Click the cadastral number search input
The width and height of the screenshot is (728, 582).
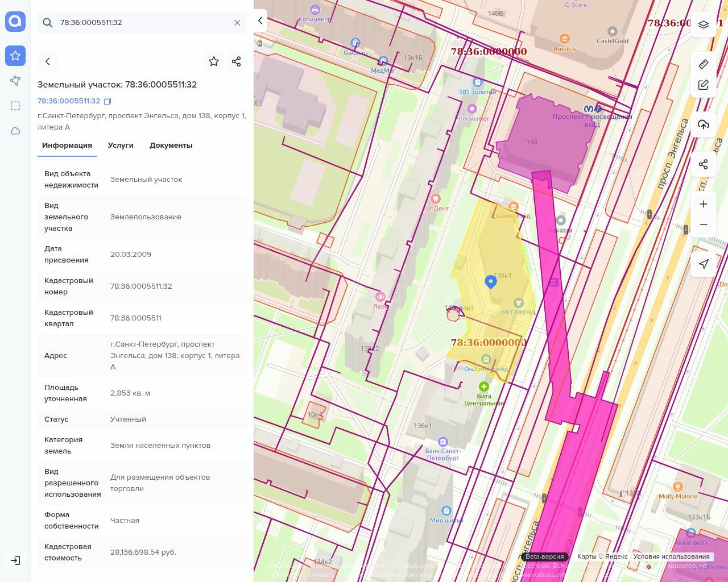pos(142,23)
